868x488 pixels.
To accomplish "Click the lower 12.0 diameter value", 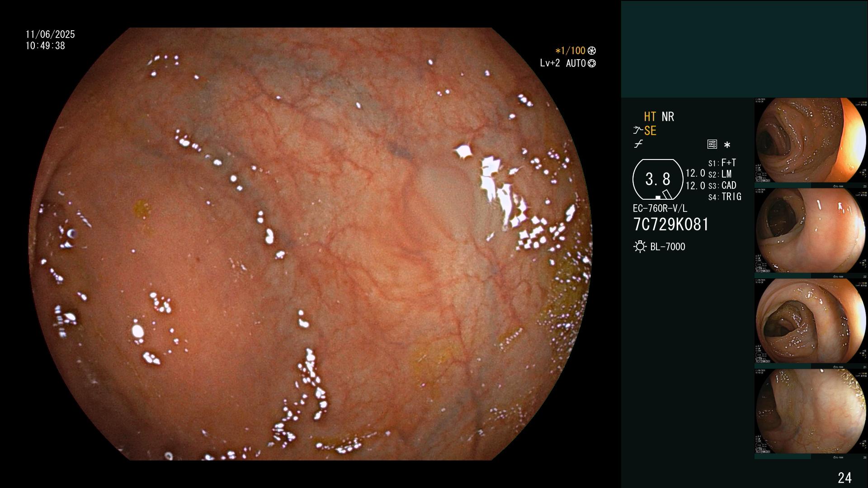I will click(x=695, y=186).
